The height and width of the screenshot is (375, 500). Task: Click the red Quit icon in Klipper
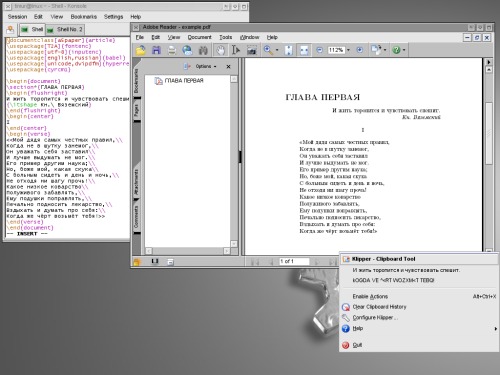pyautogui.click(x=346, y=345)
